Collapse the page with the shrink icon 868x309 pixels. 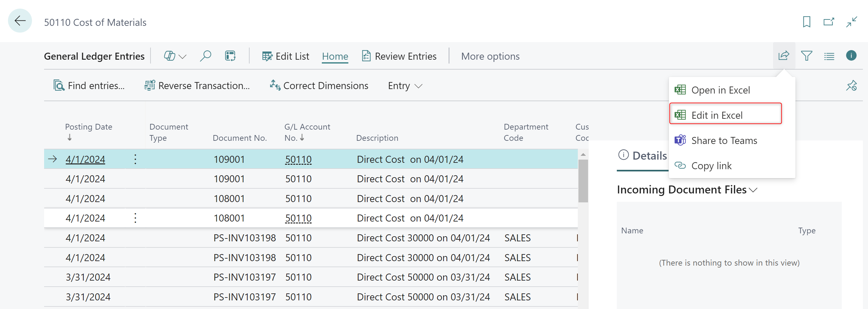[851, 22]
